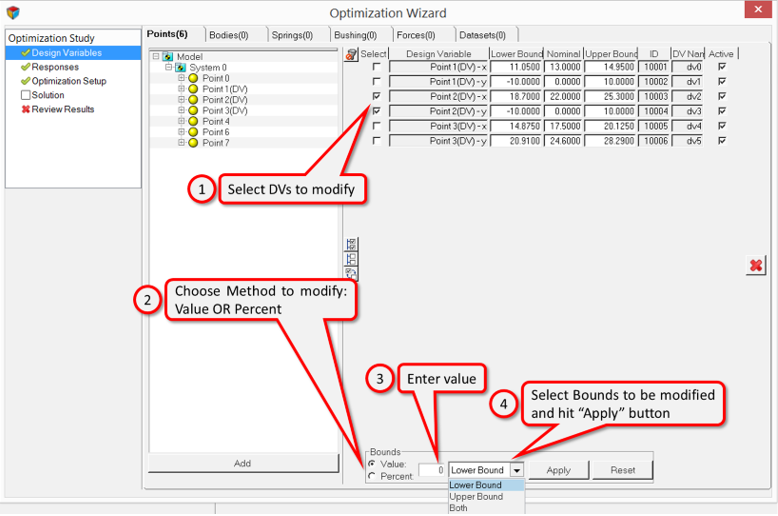Screen dimensions: 778x516
Task: Click the yellow sphere icon of Point 0
Action: pos(194,78)
